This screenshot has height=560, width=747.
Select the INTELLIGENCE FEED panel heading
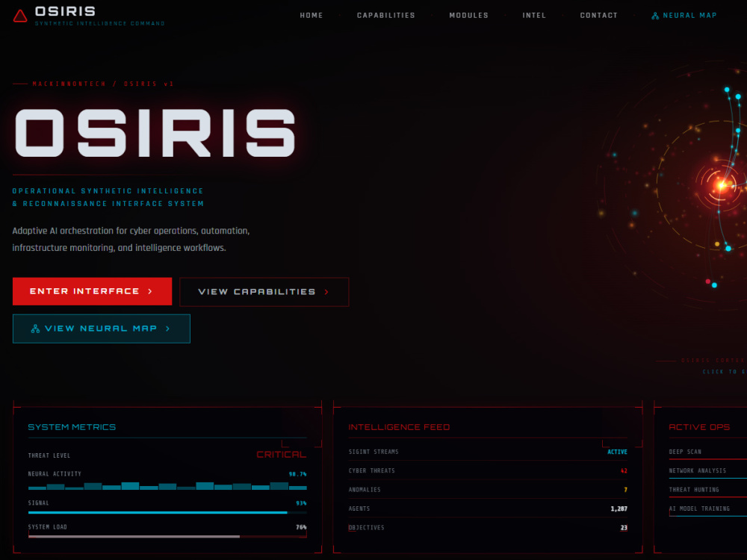pyautogui.click(x=399, y=427)
